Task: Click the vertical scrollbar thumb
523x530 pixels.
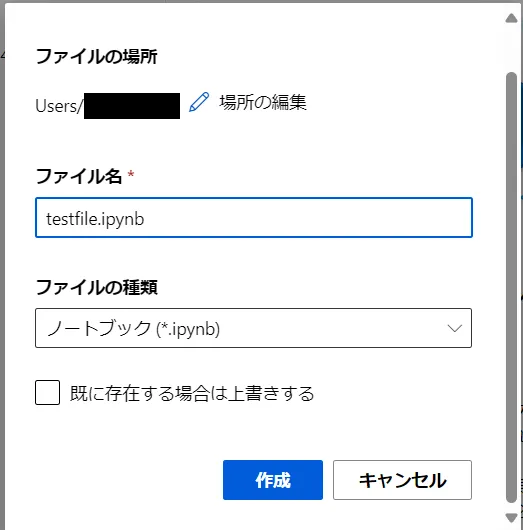Action: coord(512,287)
